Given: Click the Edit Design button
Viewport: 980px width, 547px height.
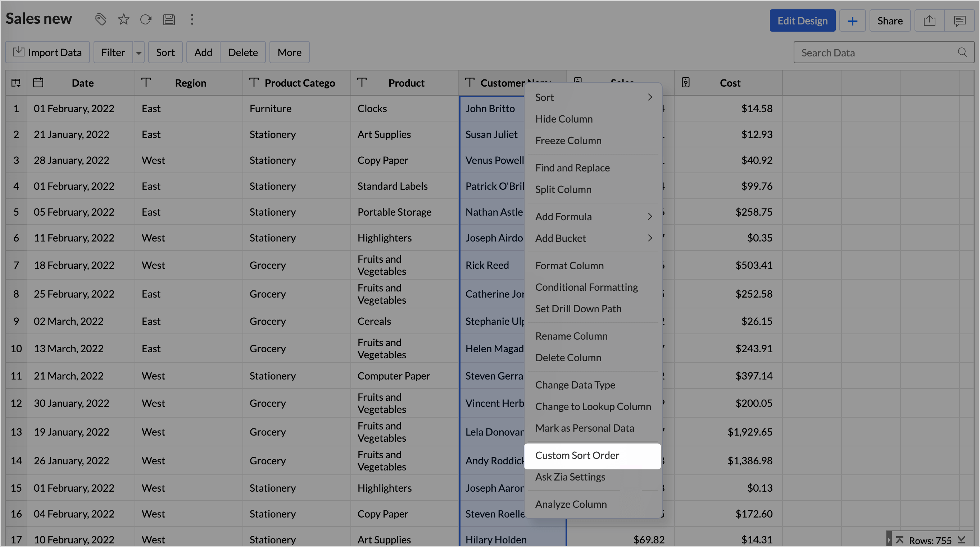Looking at the screenshot, I should (x=802, y=20).
